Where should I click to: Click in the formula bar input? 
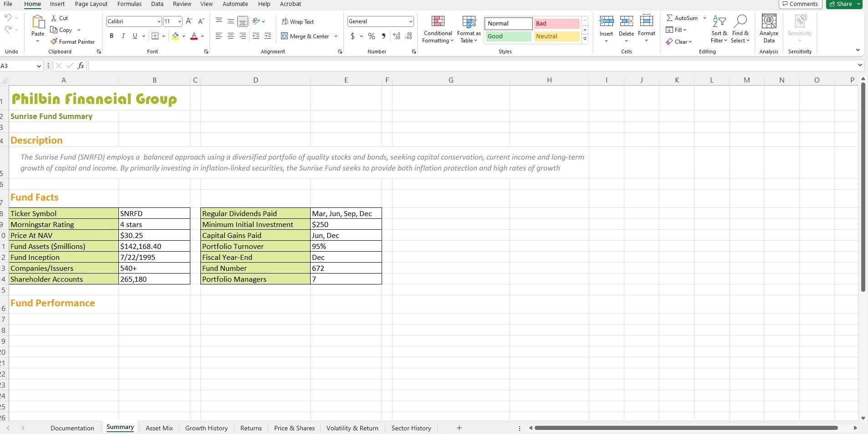tap(473, 66)
